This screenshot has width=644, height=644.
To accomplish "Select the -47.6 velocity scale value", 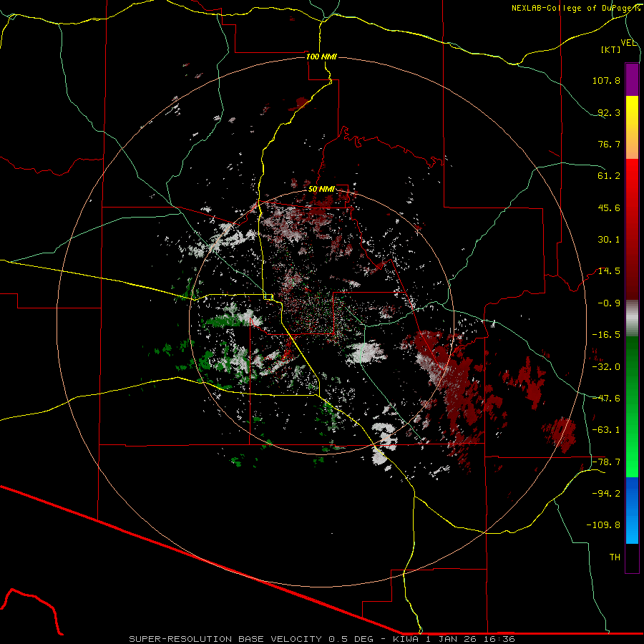I will point(606,399).
